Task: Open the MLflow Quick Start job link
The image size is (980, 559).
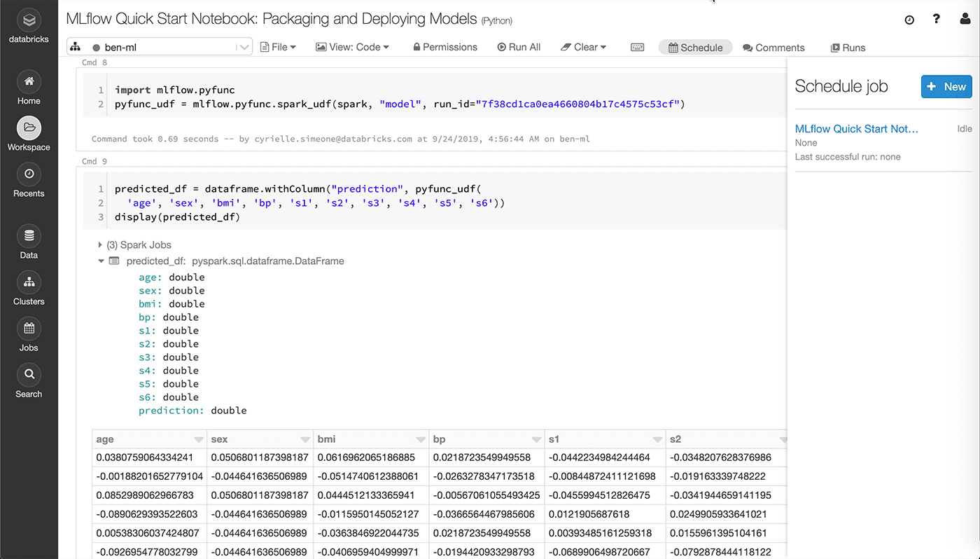Action: [856, 129]
